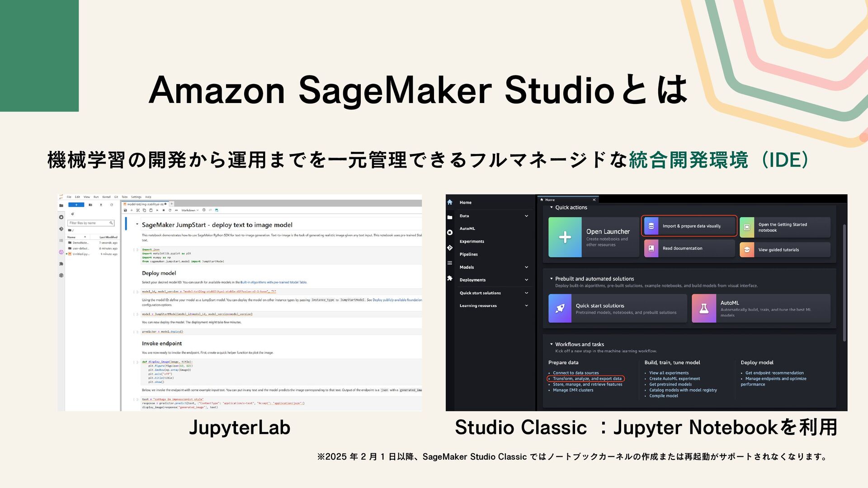Open the Settings menu in JupyterLab
Screen dimensions: 868x488
(x=136, y=197)
